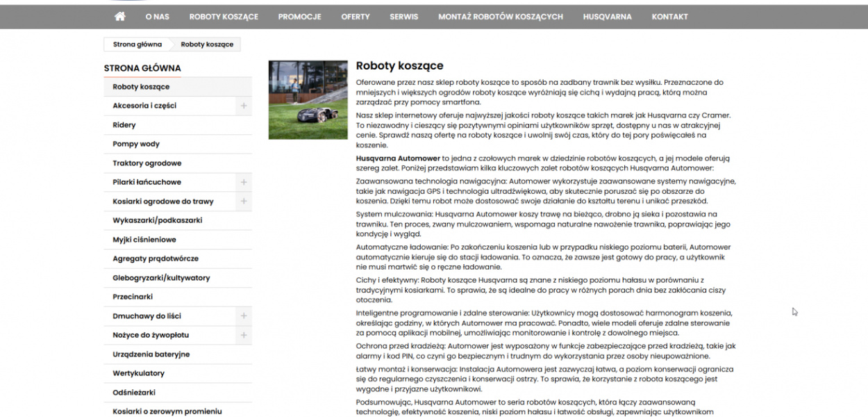Viewport: 868px width, 417px height.
Task: Expand Nożyce do żywopłotu plus icon
Action: point(244,335)
